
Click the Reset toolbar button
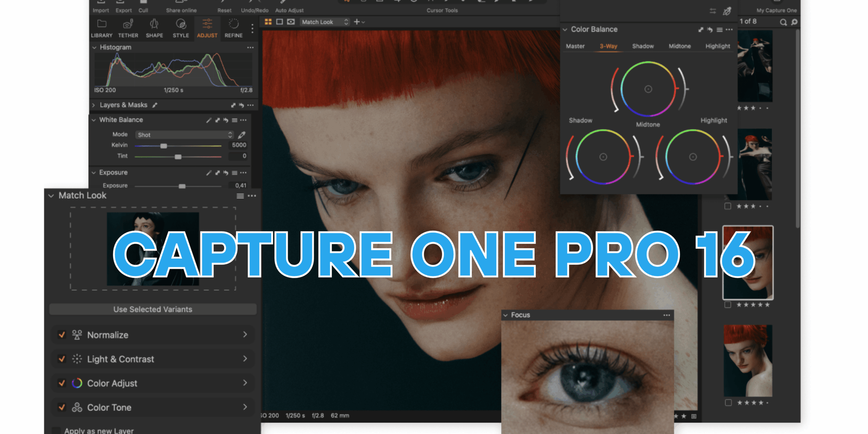point(224,7)
